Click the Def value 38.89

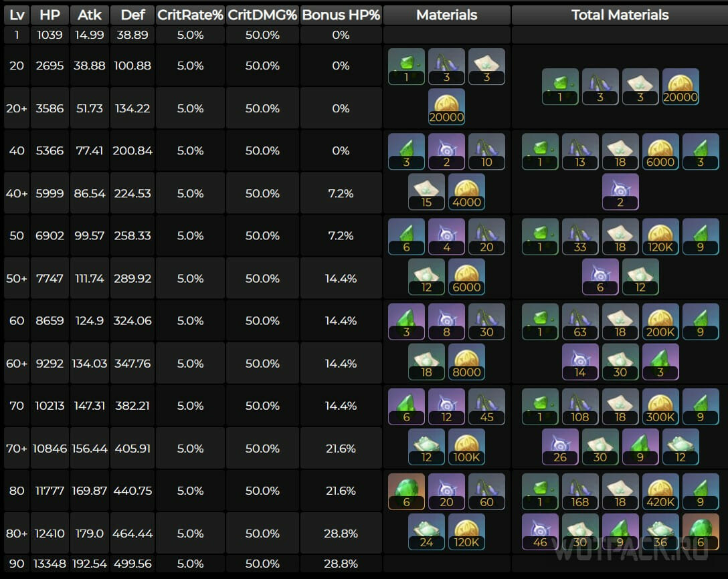point(132,35)
